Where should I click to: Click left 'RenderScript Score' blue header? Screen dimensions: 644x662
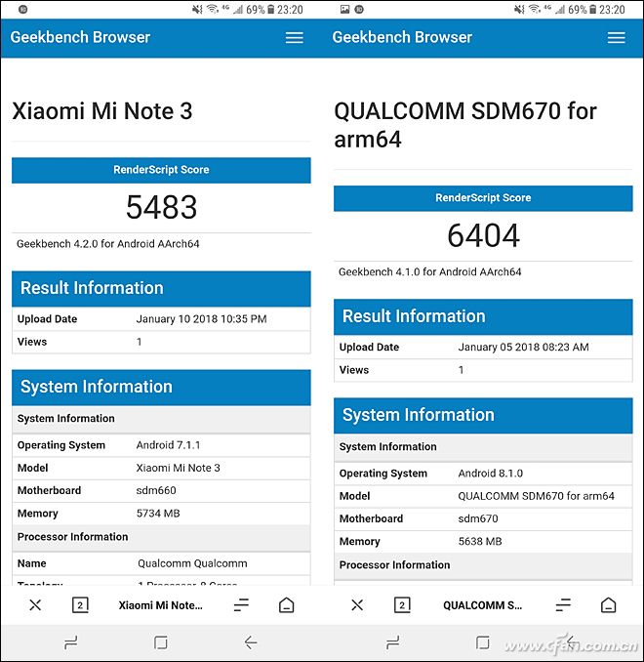pyautogui.click(x=161, y=170)
